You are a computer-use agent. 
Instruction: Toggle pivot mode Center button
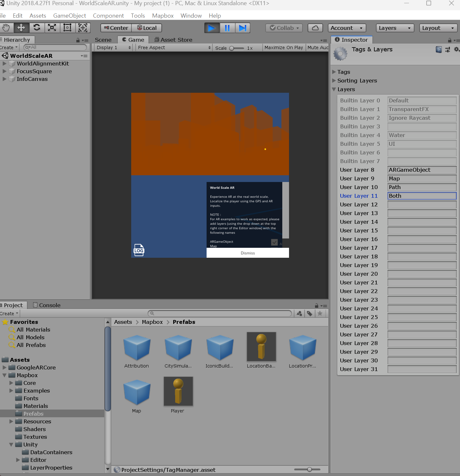pyautogui.click(x=116, y=28)
